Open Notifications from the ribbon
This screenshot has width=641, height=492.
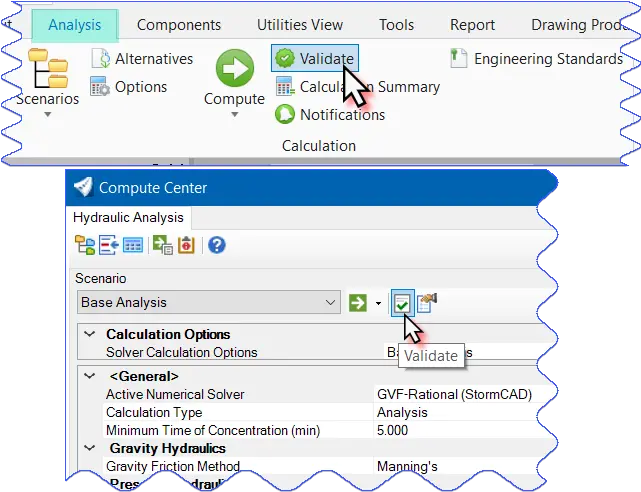(329, 115)
